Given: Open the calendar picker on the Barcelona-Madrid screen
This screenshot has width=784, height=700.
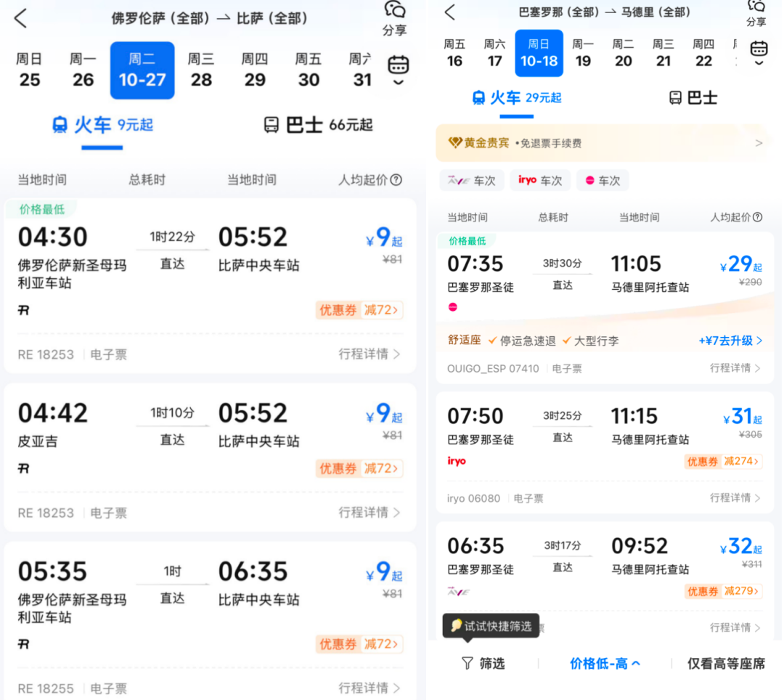Looking at the screenshot, I should pyautogui.click(x=759, y=53).
